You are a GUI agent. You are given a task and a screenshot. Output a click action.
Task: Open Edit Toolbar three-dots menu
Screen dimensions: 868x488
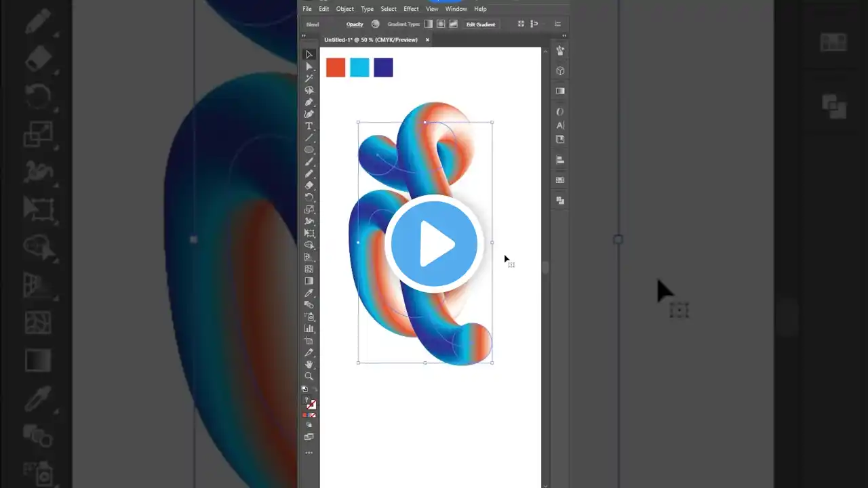click(x=309, y=453)
